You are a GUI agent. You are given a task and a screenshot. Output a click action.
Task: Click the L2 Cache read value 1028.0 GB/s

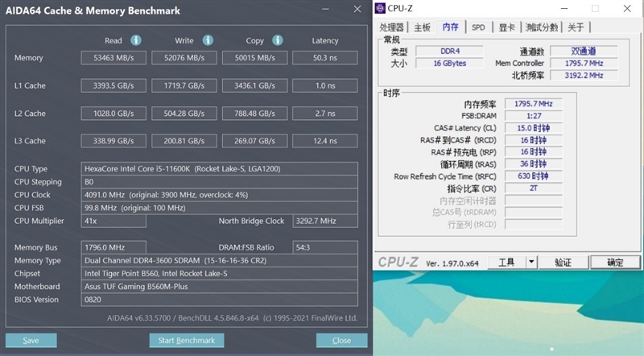click(x=114, y=114)
